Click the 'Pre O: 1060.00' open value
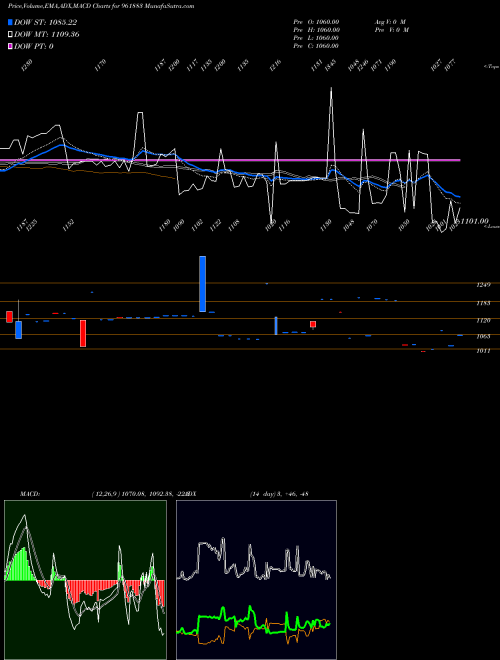The image size is (500, 660). coord(316,22)
